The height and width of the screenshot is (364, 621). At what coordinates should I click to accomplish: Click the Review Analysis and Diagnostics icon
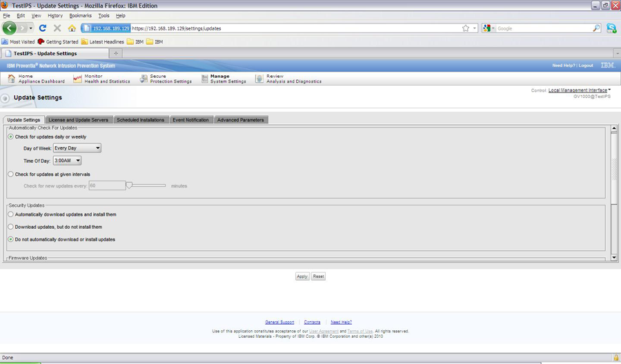[259, 79]
